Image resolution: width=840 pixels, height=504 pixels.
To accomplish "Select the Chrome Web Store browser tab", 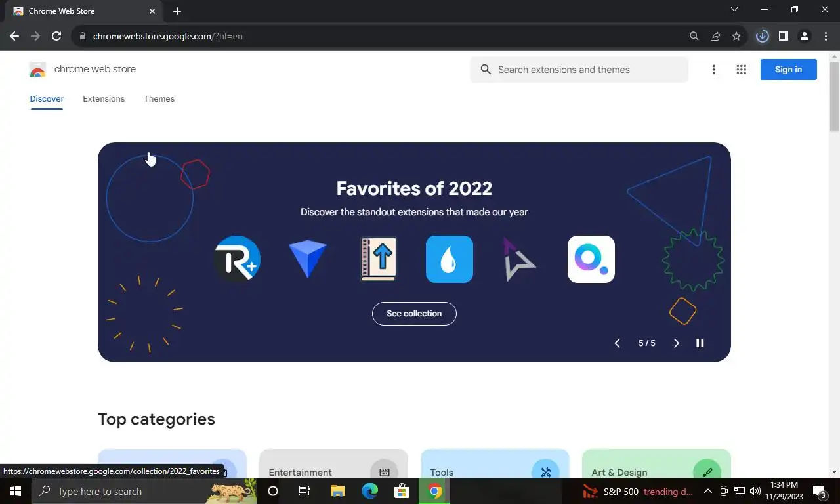I will pyautogui.click(x=83, y=11).
